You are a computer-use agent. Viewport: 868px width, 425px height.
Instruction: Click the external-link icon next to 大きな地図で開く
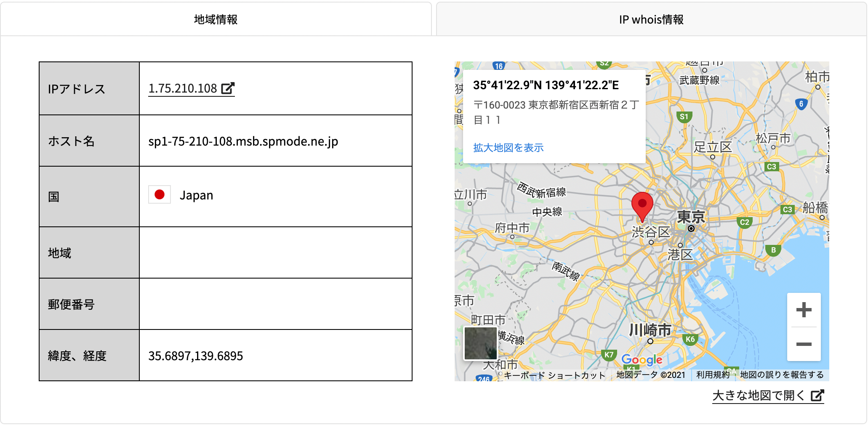(x=817, y=396)
